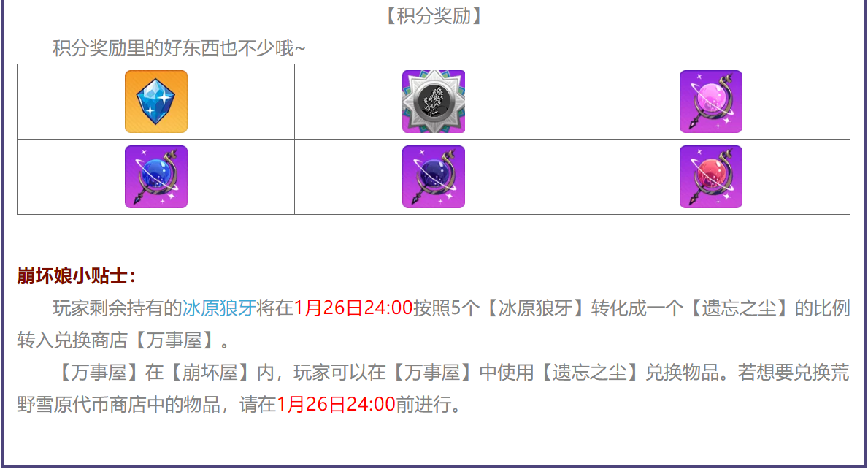Click 【万事屋】 that begins the last paragraph

pyautogui.click(x=99, y=372)
